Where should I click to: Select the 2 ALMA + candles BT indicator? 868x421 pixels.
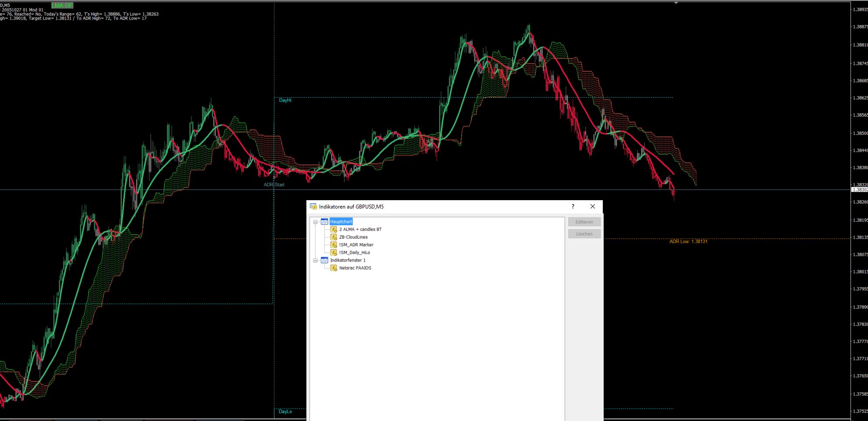pos(360,230)
